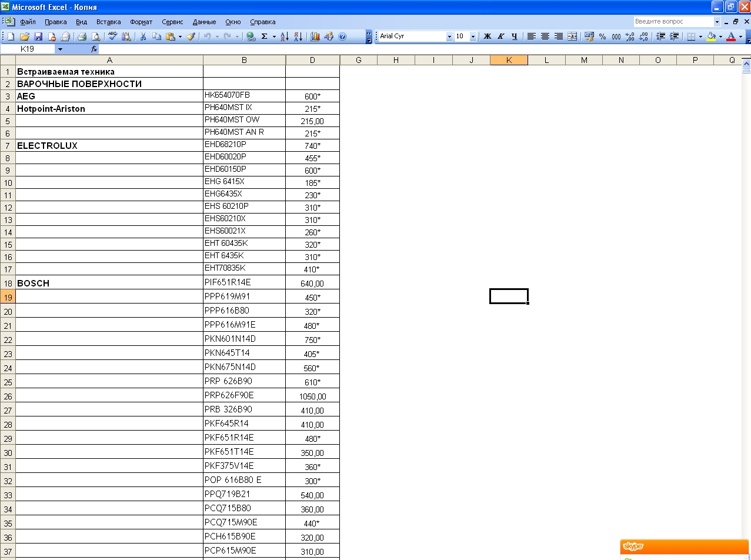Increase the cell indent

click(x=674, y=36)
